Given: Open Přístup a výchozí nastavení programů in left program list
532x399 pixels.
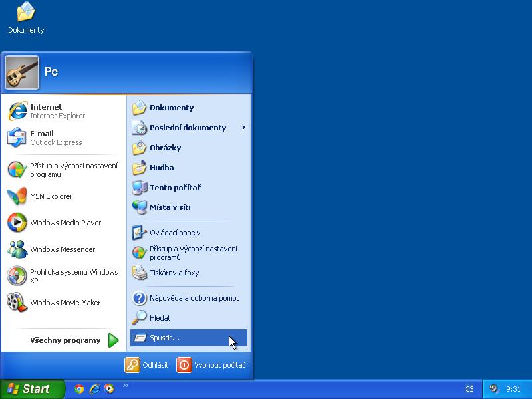Looking at the screenshot, I should tap(63, 170).
